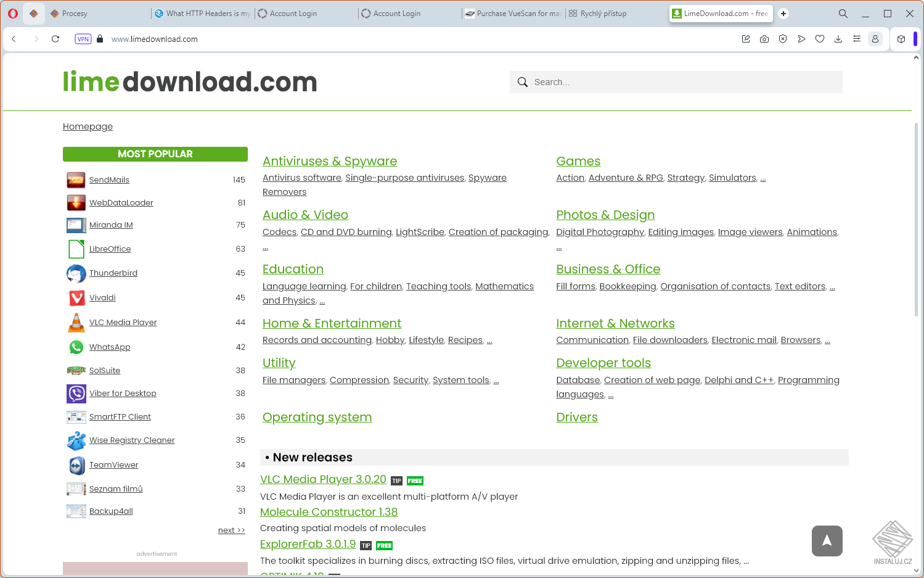Viewport: 924px width, 578px height.
Task: Open Internet & Networks category
Action: [615, 323]
